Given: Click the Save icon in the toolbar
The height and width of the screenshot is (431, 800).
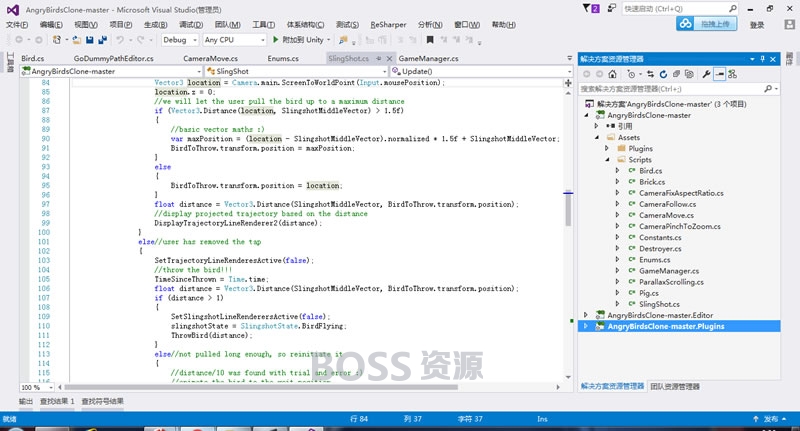Looking at the screenshot, I should (x=90, y=40).
